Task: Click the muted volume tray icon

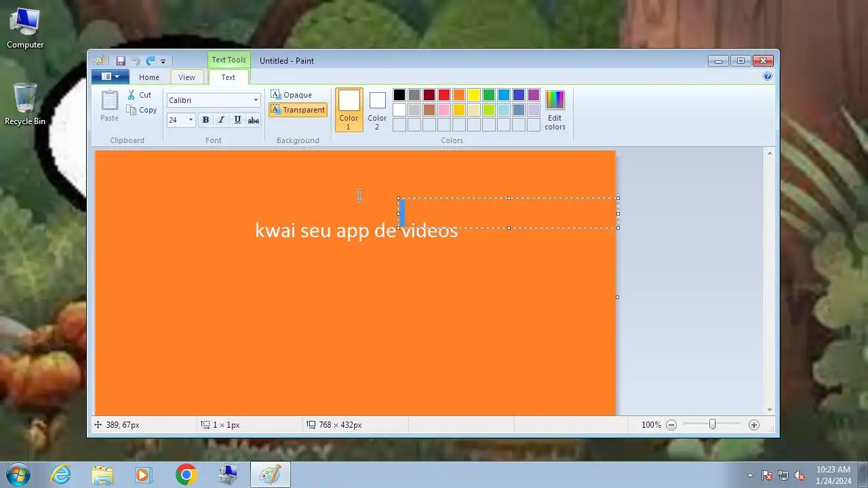Action: click(x=800, y=475)
